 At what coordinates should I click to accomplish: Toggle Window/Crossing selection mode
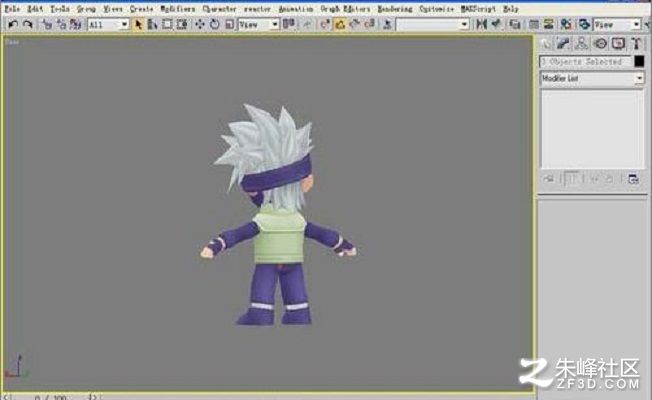coord(181,25)
